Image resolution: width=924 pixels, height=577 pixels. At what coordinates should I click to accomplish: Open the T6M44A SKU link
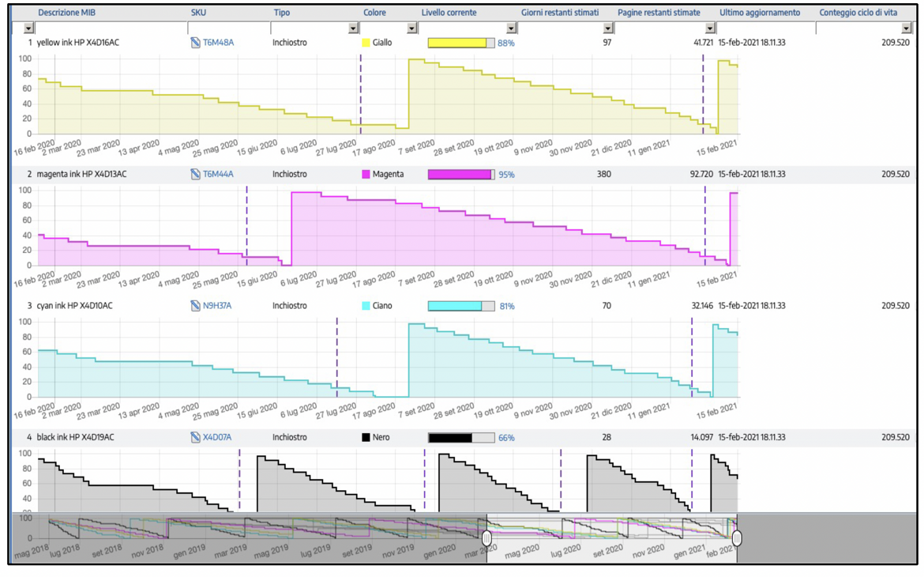click(x=218, y=175)
